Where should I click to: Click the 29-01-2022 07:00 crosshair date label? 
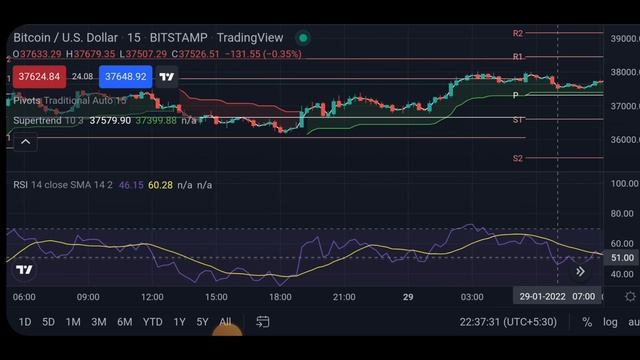pos(557,296)
